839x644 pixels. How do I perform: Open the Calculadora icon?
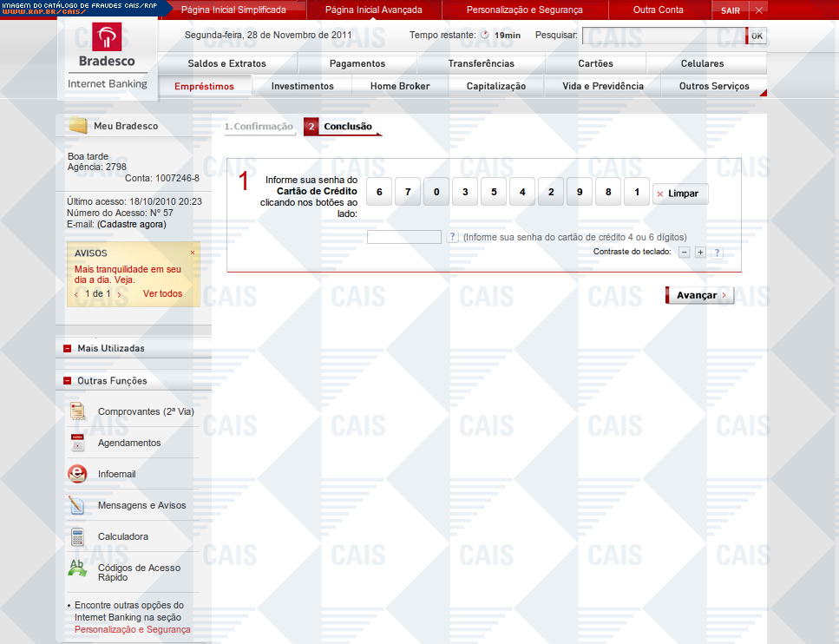coord(78,536)
